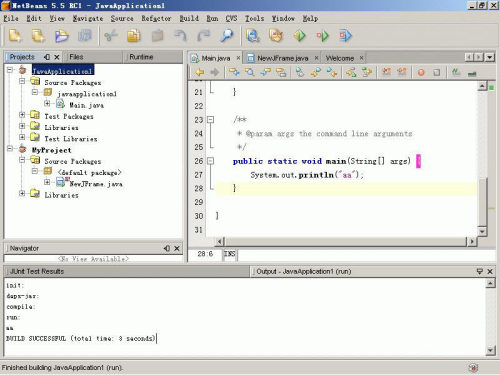Click the Open Project folder icon
The image size is (500, 375).
click(x=62, y=35)
